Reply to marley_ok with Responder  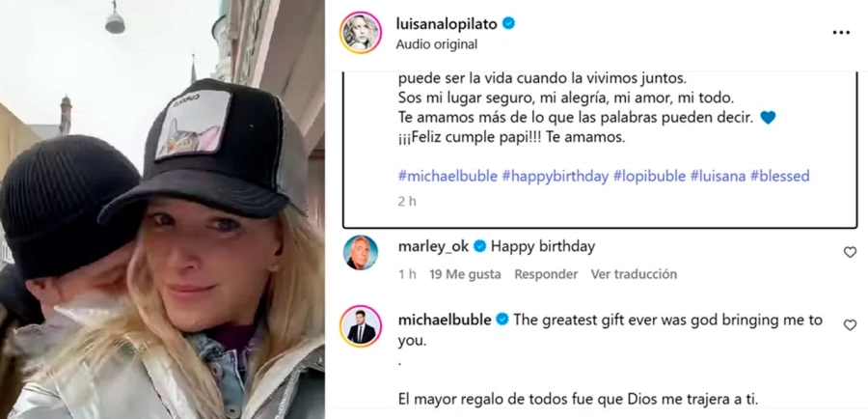pos(546,274)
